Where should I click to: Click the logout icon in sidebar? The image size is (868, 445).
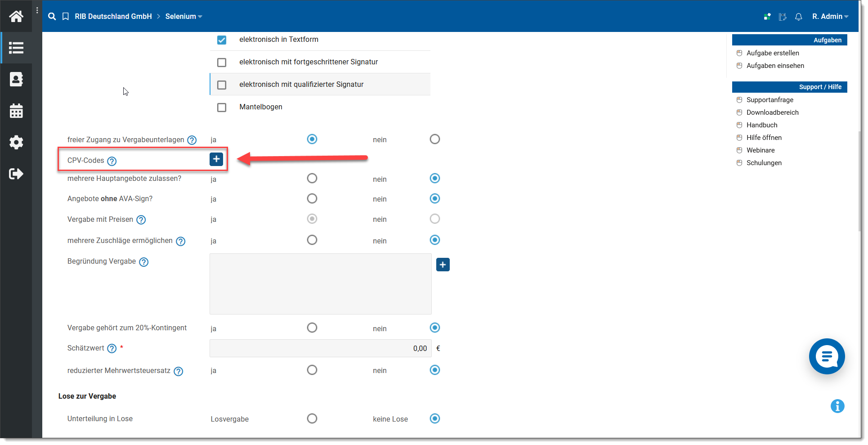16,174
